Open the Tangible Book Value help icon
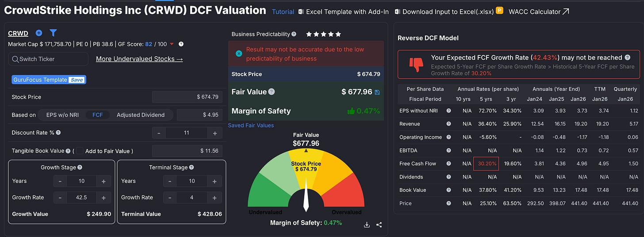 coord(68,151)
